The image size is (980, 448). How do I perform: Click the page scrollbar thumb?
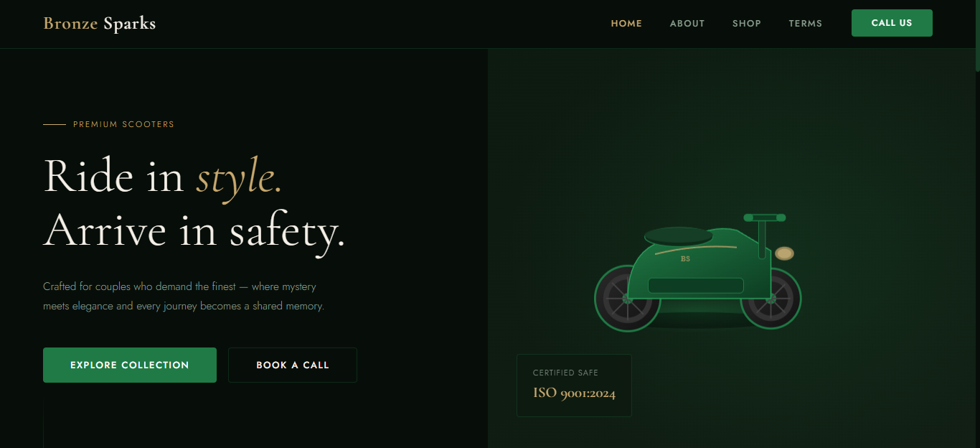coord(977,35)
